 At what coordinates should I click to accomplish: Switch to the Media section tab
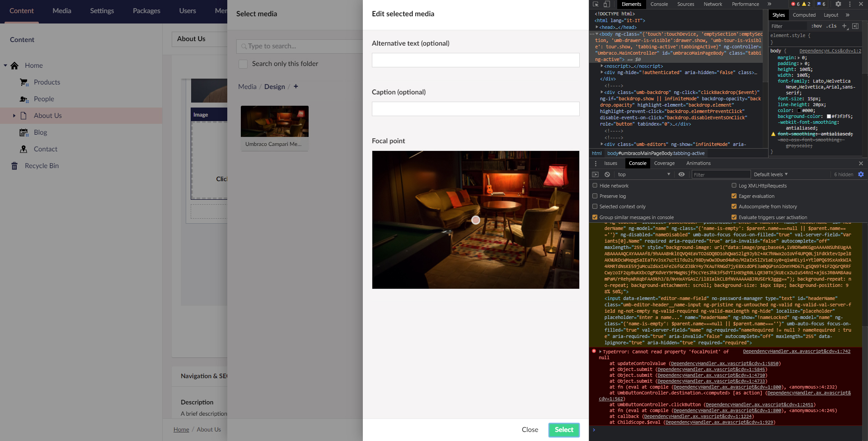coord(62,11)
